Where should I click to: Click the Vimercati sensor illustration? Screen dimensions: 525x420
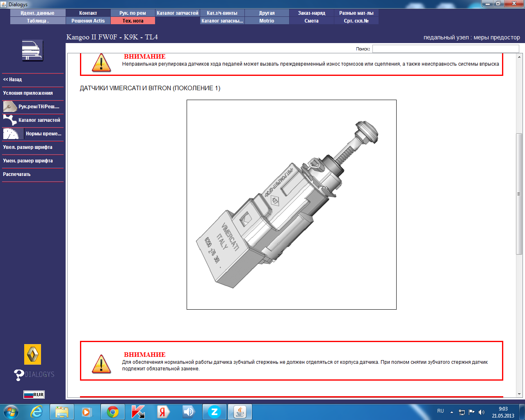(x=292, y=205)
